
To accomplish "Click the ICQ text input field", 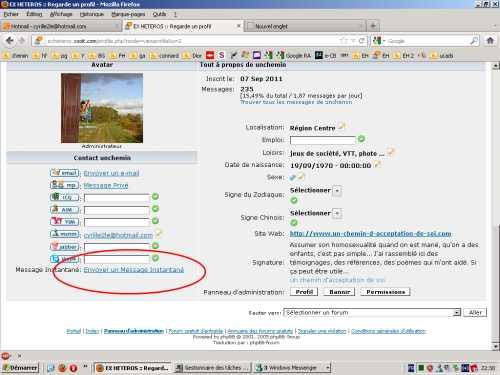I will (116, 198).
